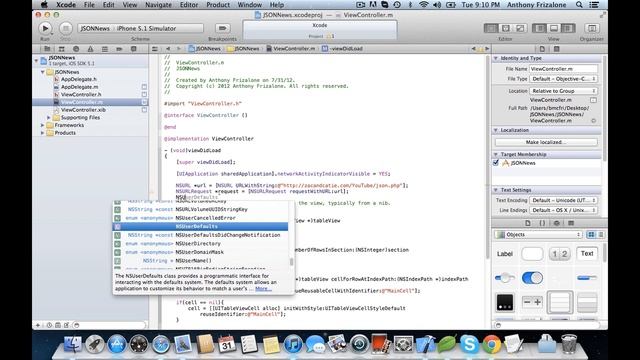640x360 pixels.
Task: Switch object library to list view
Action: pos(600,235)
